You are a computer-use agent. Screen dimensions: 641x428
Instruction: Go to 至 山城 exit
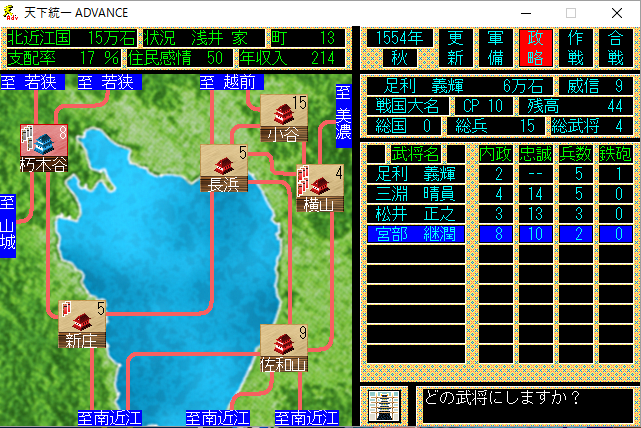(x=8, y=226)
